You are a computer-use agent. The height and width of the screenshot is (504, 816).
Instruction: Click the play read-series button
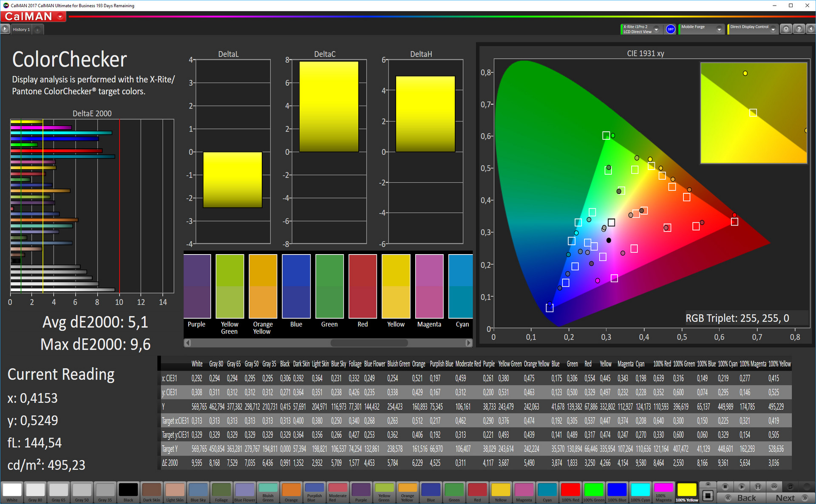742,487
